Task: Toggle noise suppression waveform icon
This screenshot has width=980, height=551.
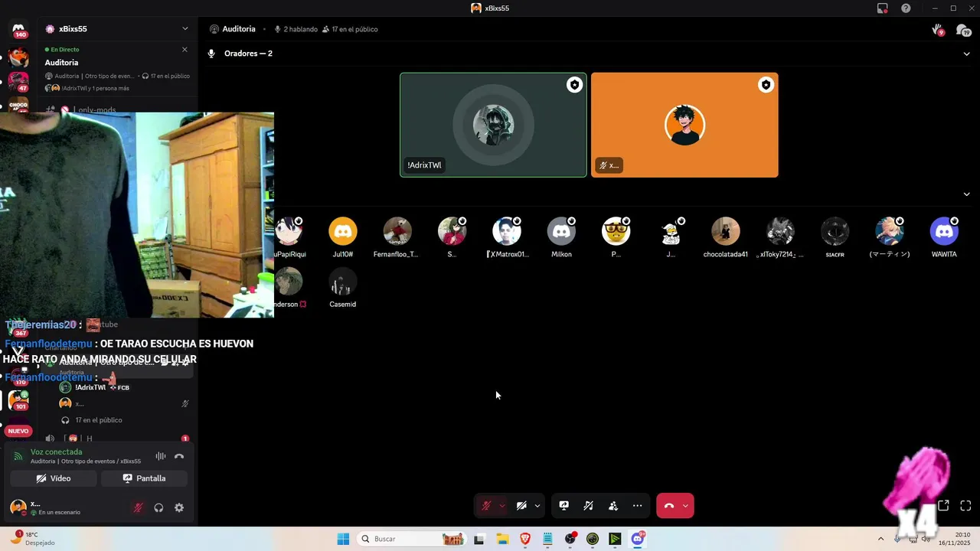Action: (160, 456)
